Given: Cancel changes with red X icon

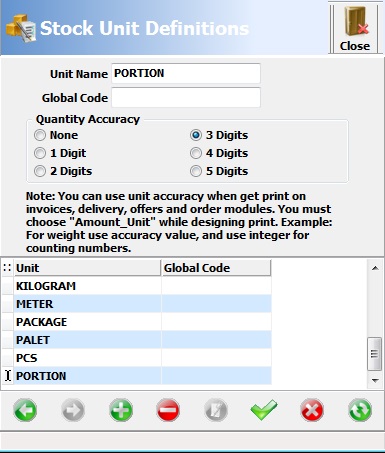Looking at the screenshot, I should pos(312,410).
